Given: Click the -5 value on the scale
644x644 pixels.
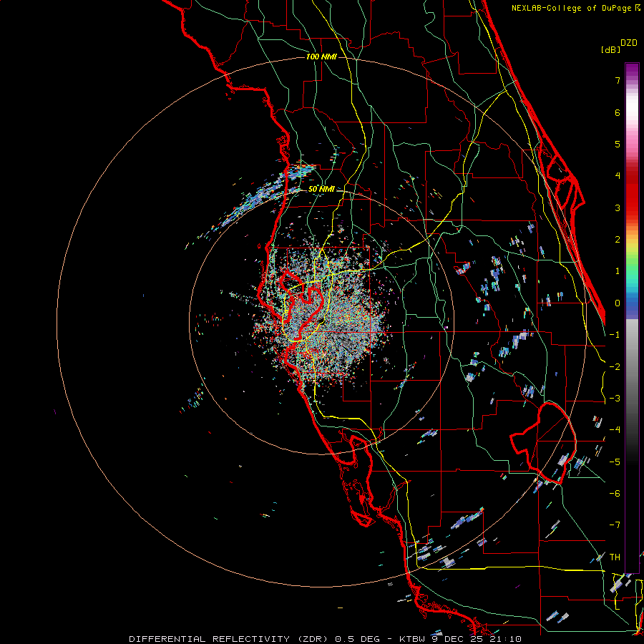Looking at the screenshot, I should click(615, 462).
